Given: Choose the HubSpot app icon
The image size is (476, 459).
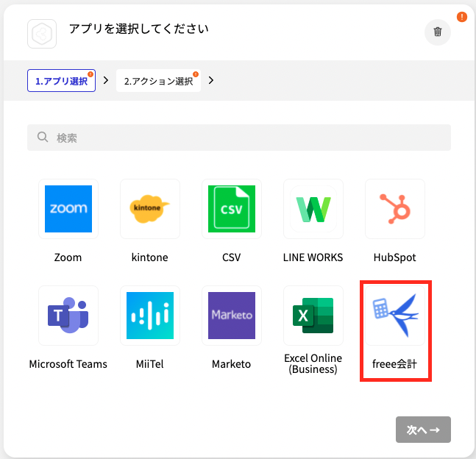Looking at the screenshot, I should tap(395, 209).
